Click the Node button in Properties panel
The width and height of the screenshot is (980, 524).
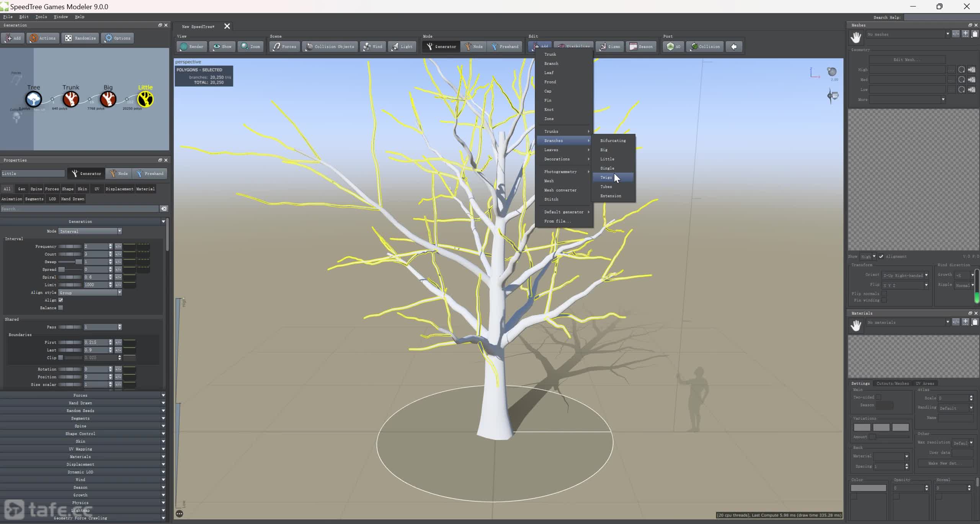119,174
